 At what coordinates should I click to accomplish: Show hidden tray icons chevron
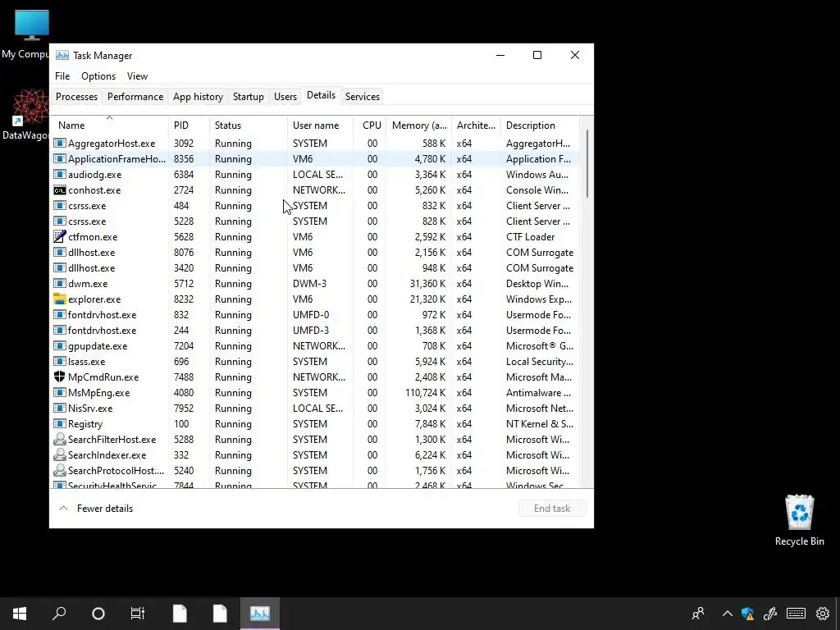[727, 614]
